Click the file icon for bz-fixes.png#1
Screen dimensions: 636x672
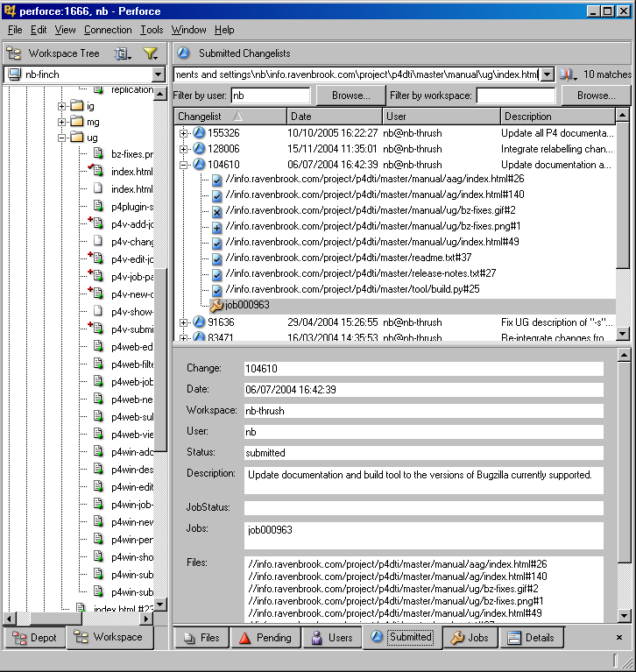[216, 227]
